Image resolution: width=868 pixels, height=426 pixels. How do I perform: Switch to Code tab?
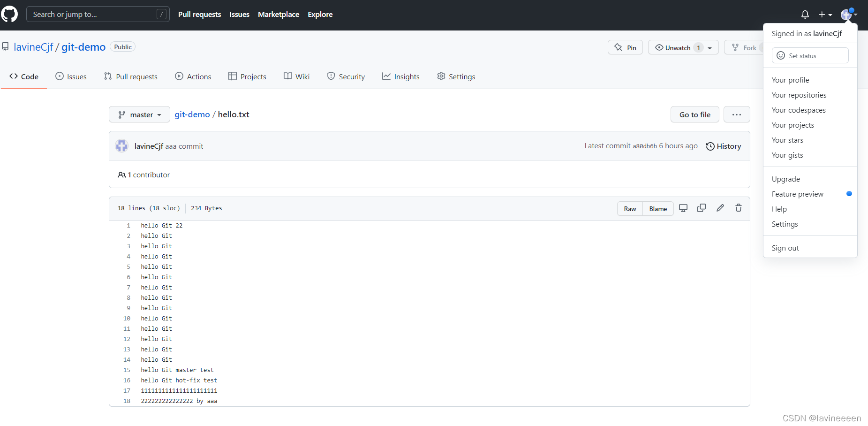coord(24,76)
